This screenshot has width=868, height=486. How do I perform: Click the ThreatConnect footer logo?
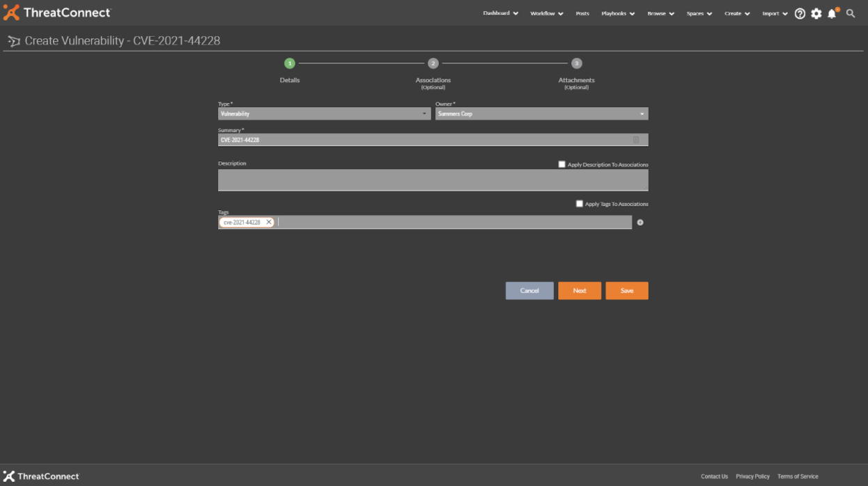(41, 476)
